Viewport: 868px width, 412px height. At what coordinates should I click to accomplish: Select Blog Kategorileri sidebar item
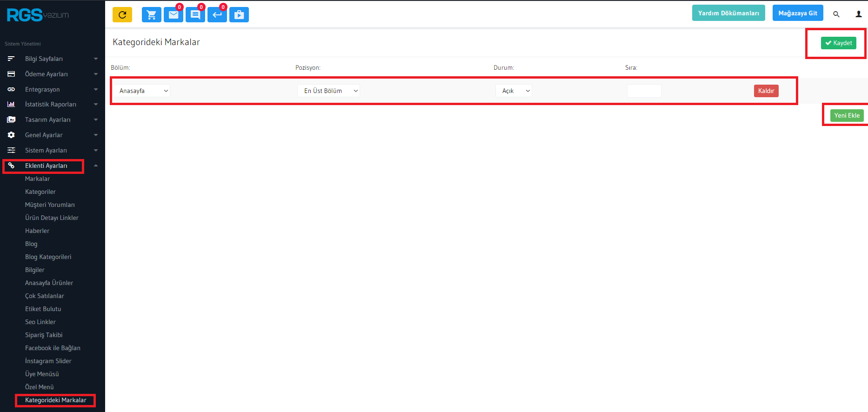[48, 257]
